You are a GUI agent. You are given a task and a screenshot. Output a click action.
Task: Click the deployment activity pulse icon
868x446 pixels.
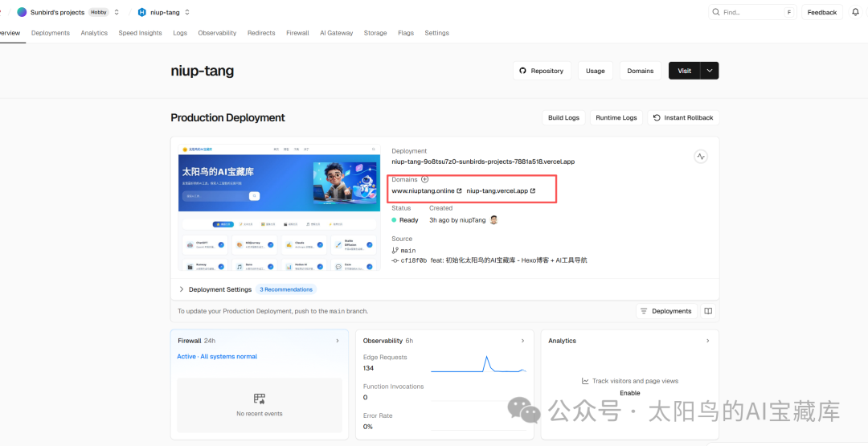click(701, 157)
